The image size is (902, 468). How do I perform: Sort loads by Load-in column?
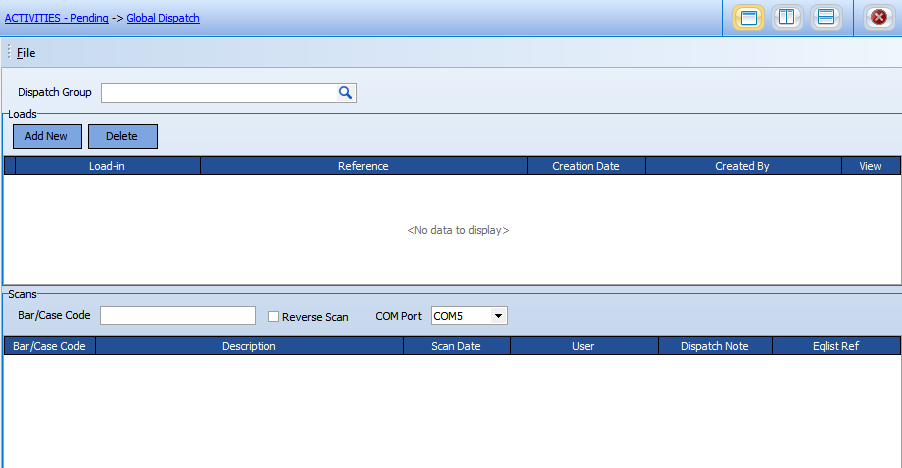(x=107, y=166)
